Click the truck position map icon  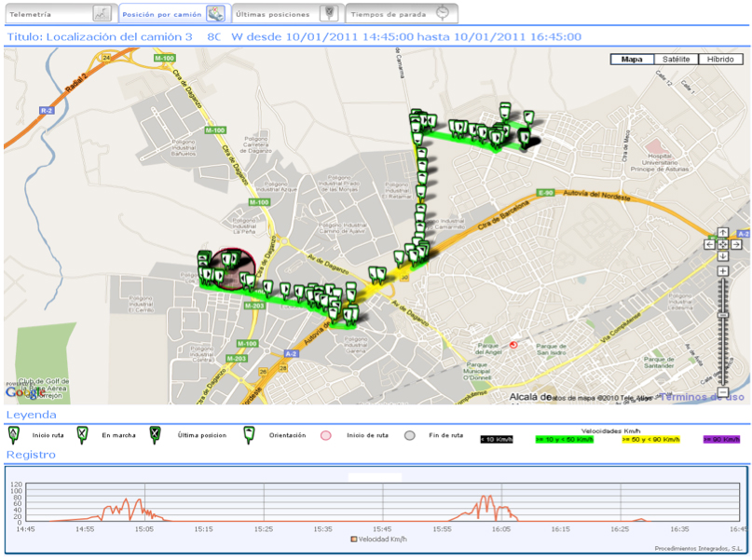(215, 14)
